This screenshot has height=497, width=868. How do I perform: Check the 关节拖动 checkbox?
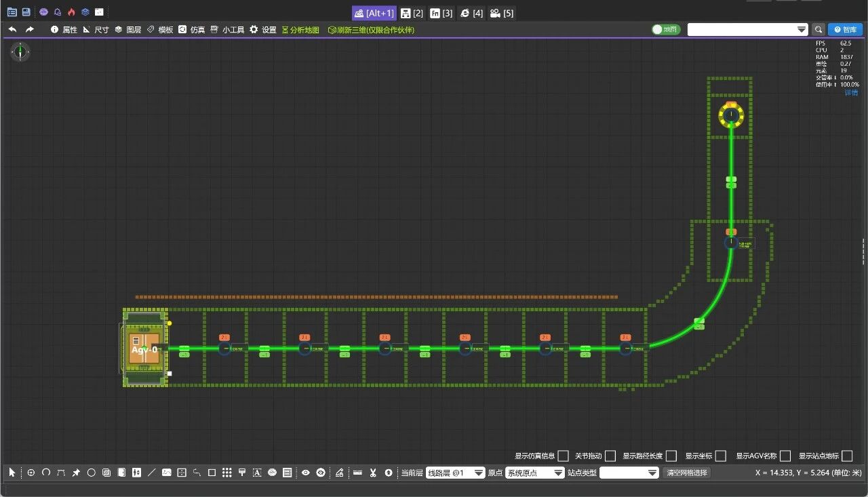(x=610, y=456)
